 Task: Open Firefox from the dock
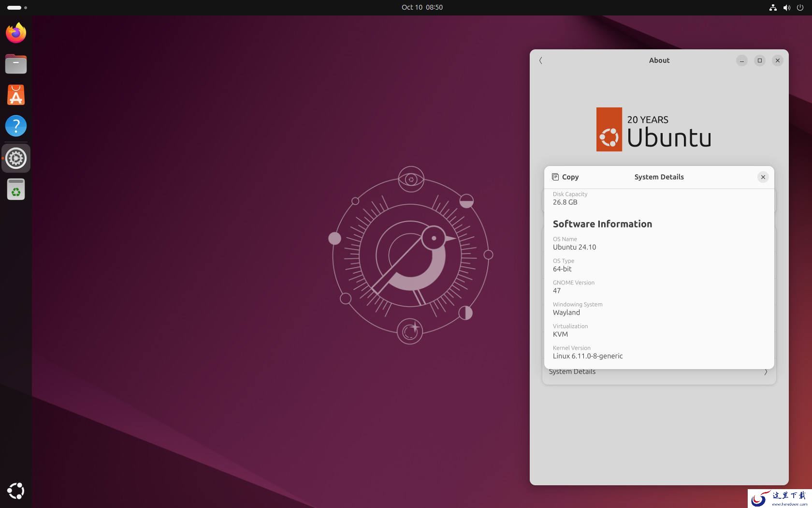tap(16, 33)
